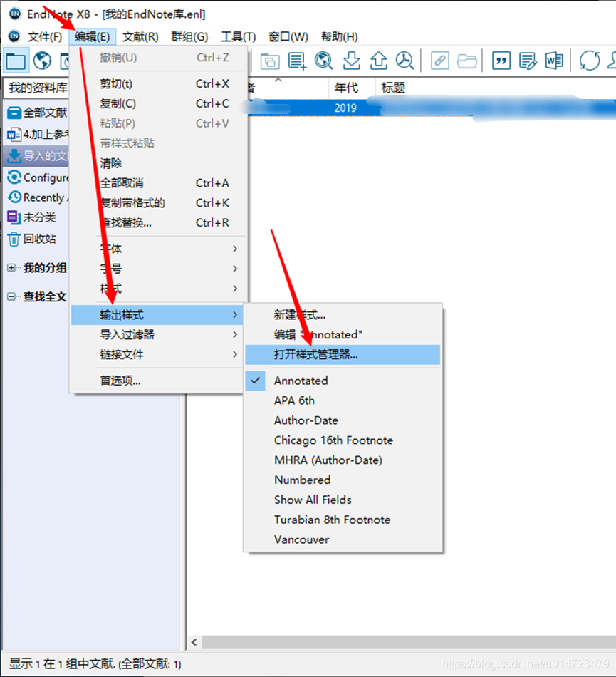Open the 字号 submenu
Image resolution: width=616 pixels, height=677 pixels.
[157, 269]
